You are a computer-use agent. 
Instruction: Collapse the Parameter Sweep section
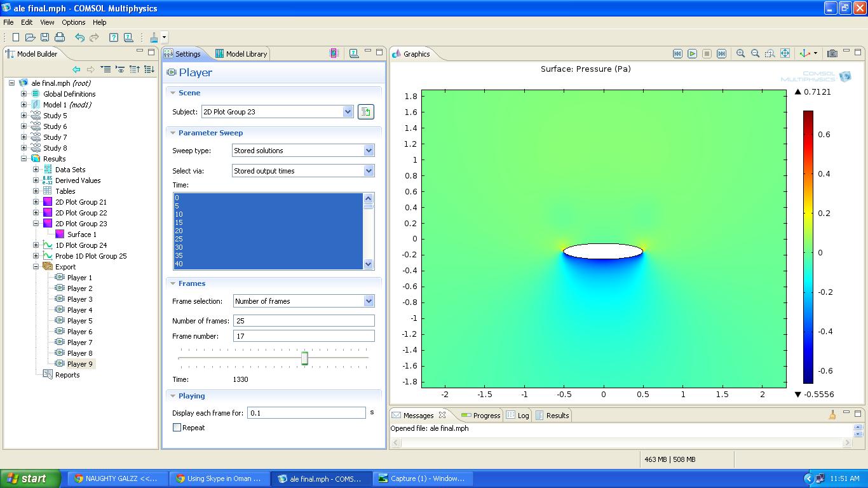point(172,133)
